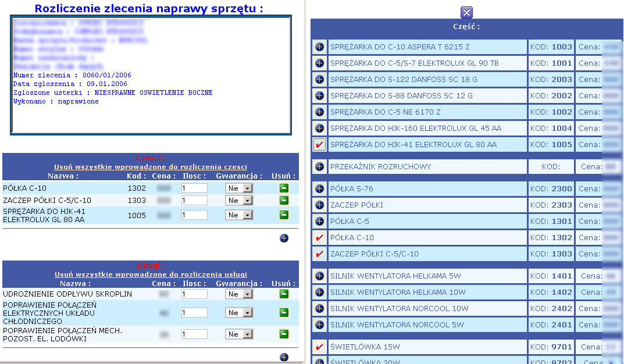
Task: Add PRZEKAŹNIK ROZRUCHOWY using its plus icon
Action: tap(319, 167)
